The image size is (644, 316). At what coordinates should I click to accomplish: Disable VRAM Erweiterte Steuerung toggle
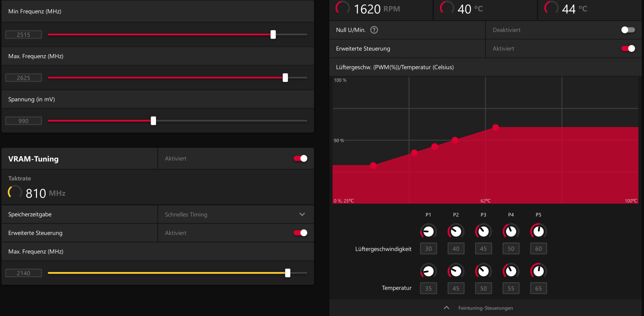point(300,233)
